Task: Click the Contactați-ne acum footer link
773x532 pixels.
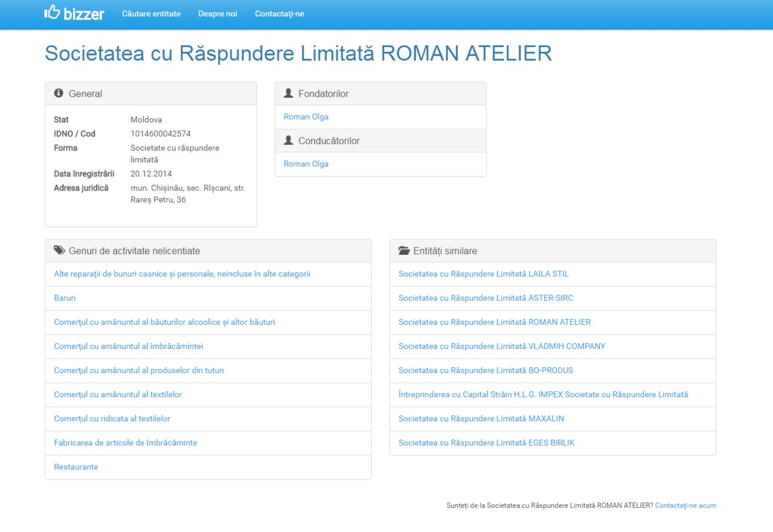Action: coord(685,505)
